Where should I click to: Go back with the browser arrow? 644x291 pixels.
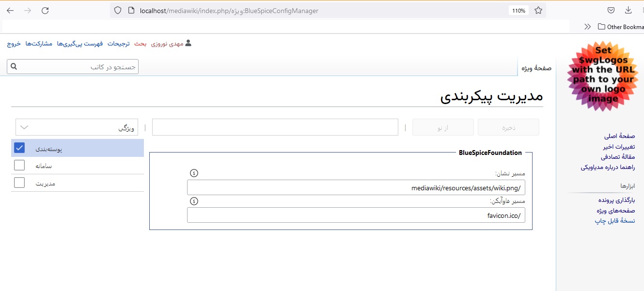(10, 10)
